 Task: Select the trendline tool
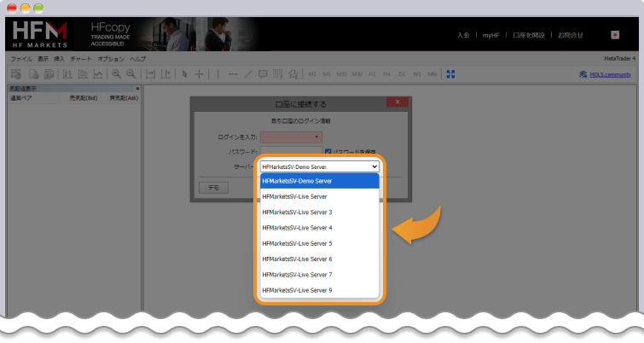click(x=248, y=74)
